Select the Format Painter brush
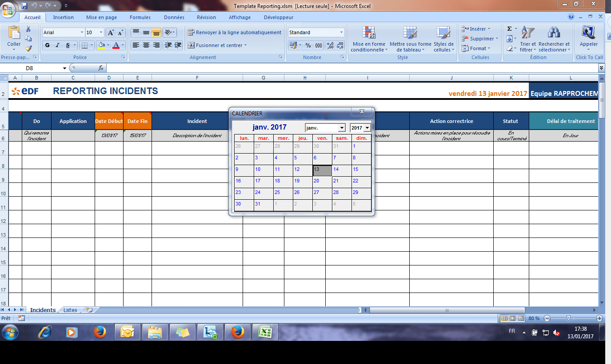The width and height of the screenshot is (611, 364). 28,48
